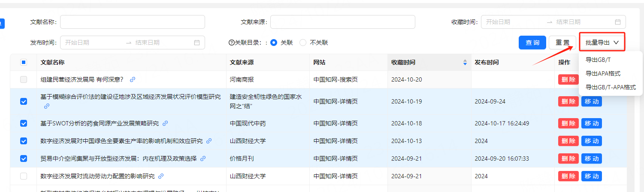Click the 查询 search button
The height and width of the screenshot is (192, 644).
click(x=532, y=43)
